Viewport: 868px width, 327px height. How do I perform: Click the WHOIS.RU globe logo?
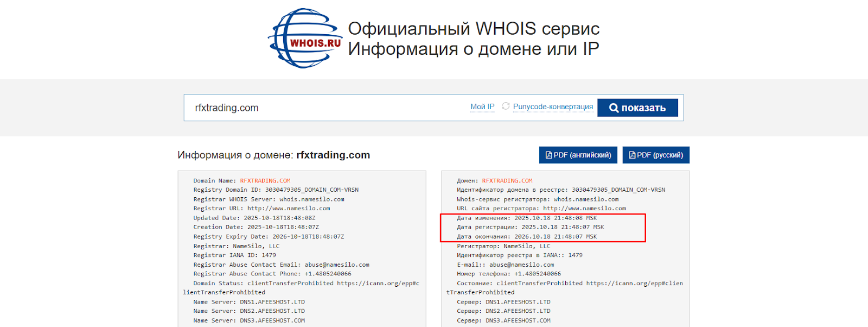point(305,38)
